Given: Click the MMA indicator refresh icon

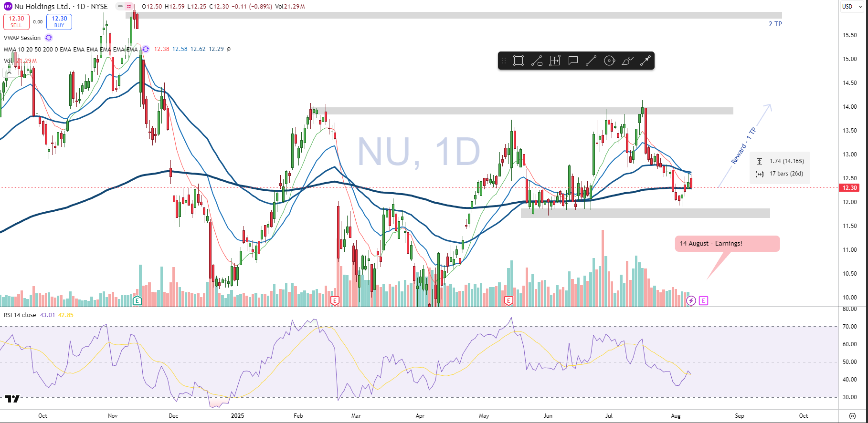Looking at the screenshot, I should point(145,49).
